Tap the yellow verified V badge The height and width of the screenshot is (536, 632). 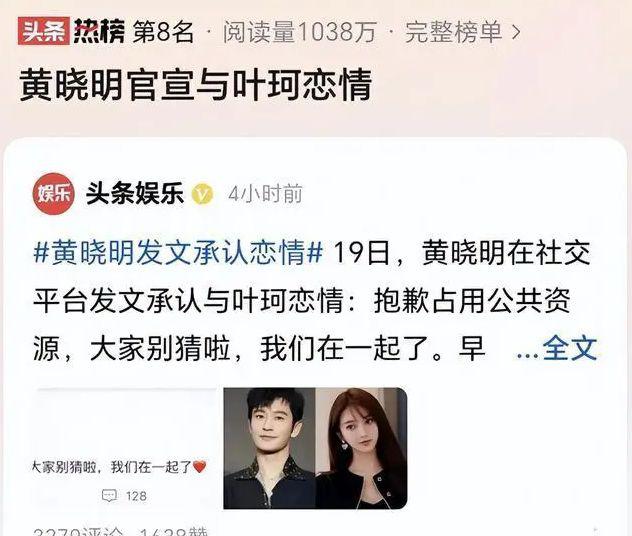[202, 194]
